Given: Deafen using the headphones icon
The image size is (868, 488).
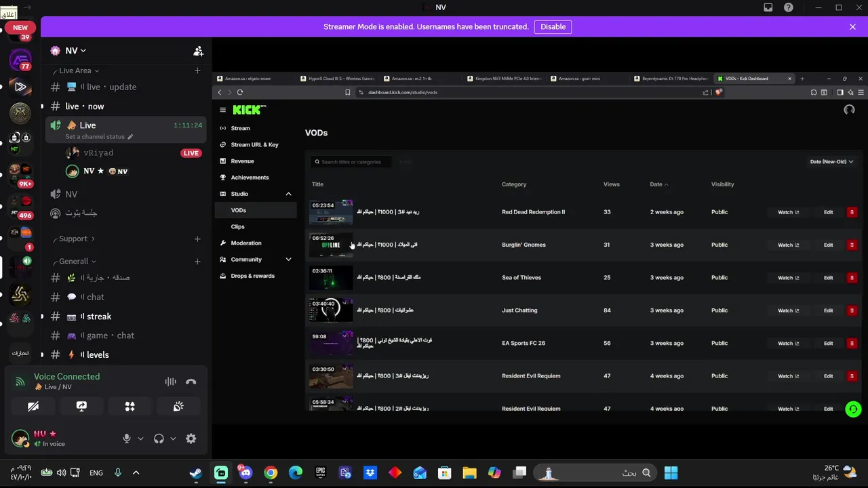Looking at the screenshot, I should pos(159,439).
